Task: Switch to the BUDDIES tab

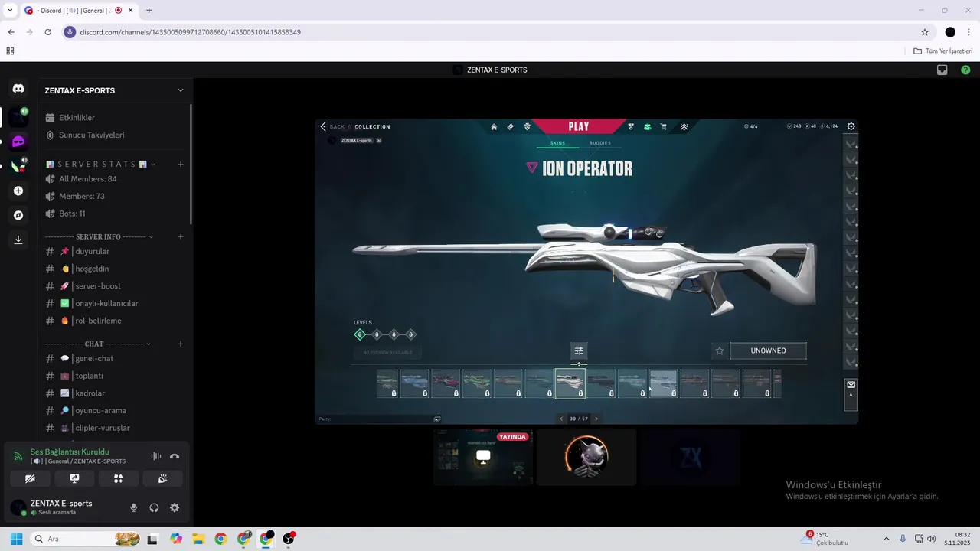Action: click(x=600, y=143)
